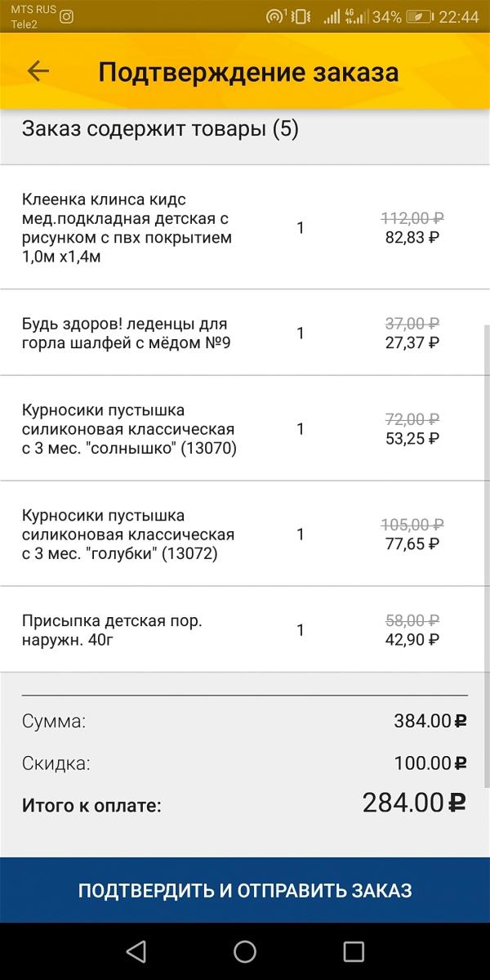Screen dimensions: 490x980
Task: Tap the Скидка 100.00 discount row
Action: pyautogui.click(x=245, y=763)
